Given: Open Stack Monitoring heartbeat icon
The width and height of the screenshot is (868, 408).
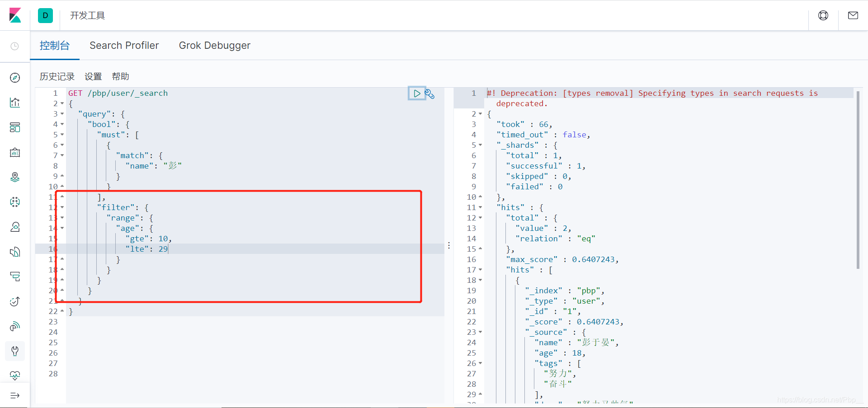Looking at the screenshot, I should [15, 375].
